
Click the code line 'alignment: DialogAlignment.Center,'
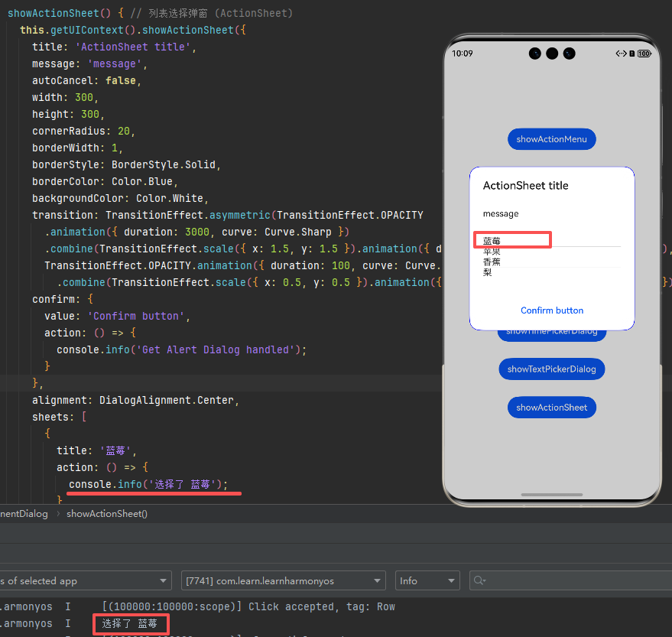[x=135, y=401]
